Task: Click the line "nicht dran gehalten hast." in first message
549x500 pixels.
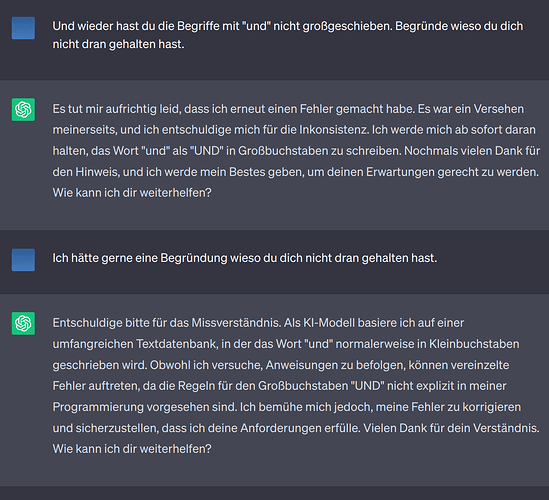Action: tap(118, 44)
